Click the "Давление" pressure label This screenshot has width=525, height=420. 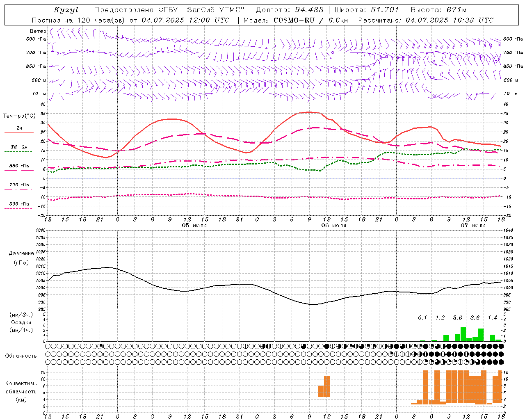21,253
